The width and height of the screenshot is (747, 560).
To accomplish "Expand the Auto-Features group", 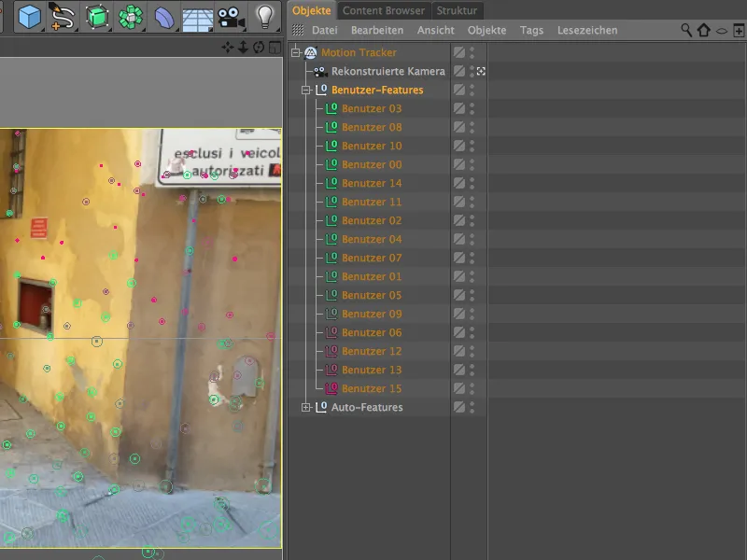I will pyautogui.click(x=306, y=407).
